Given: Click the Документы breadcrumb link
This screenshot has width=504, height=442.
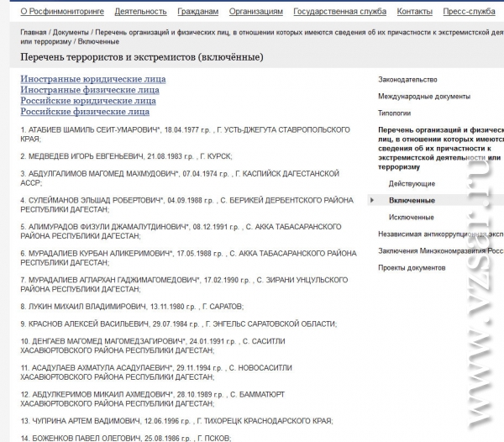Looking at the screenshot, I should click(x=71, y=33).
